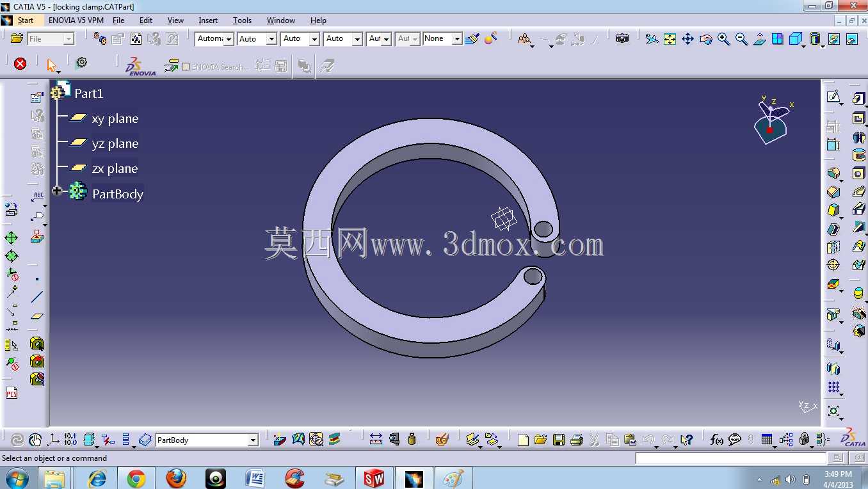Click the red Exit workbench icon
Image resolution: width=868 pixels, height=489 pixels.
pyautogui.click(x=20, y=63)
